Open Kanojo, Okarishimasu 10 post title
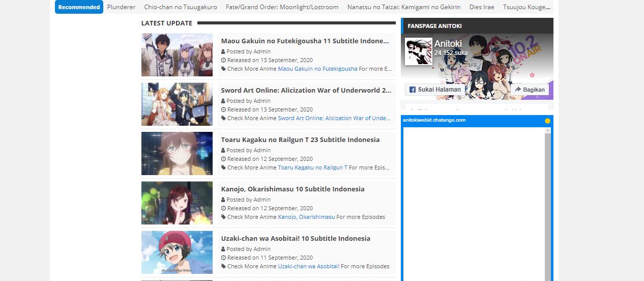Image resolution: width=644 pixels, height=281 pixels. tap(292, 189)
